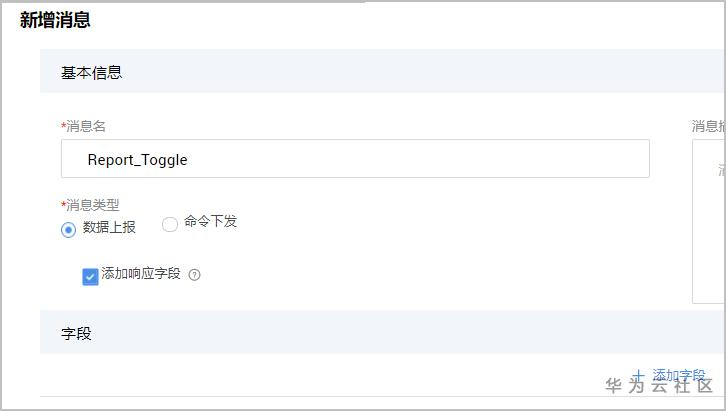Click the help icon beside 添加响应字段
This screenshot has width=726, height=411.
pyautogui.click(x=195, y=275)
